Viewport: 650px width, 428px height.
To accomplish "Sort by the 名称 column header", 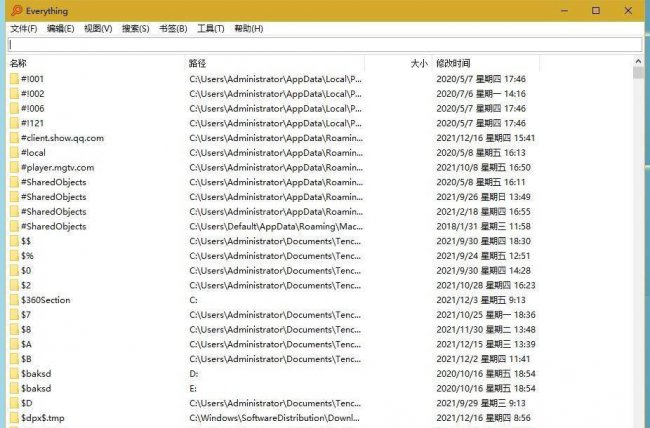I will (x=96, y=63).
